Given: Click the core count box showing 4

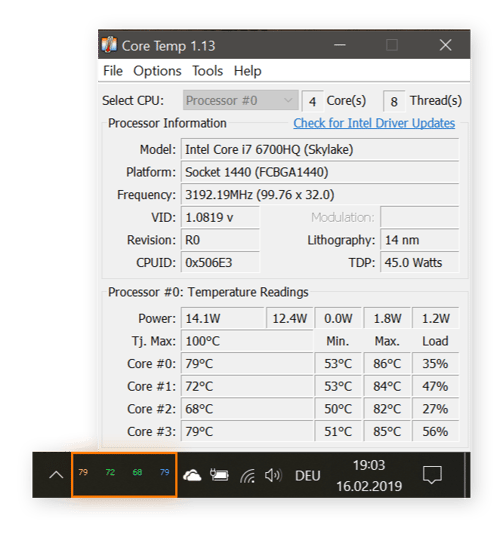Looking at the screenshot, I should pyautogui.click(x=312, y=101).
